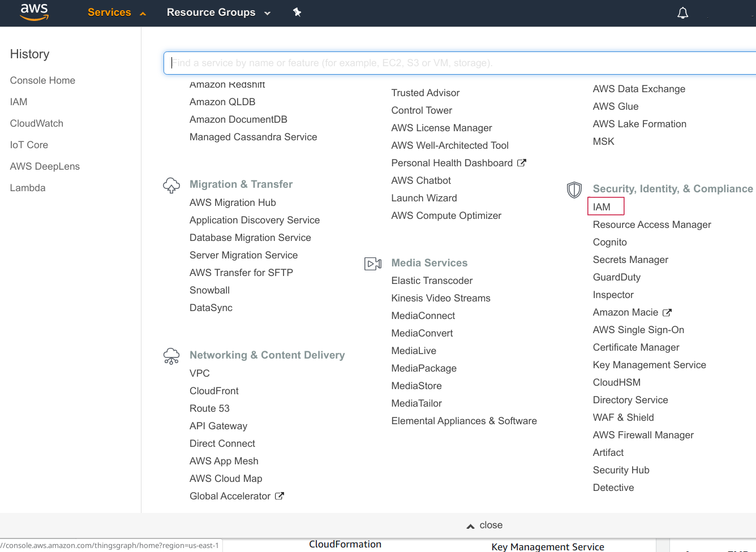This screenshot has height=552, width=756.
Task: Open WAF & Shield
Action: [624, 417]
